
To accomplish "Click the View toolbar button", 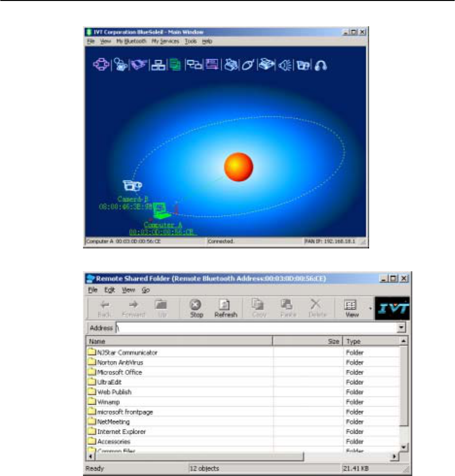I will (352, 309).
